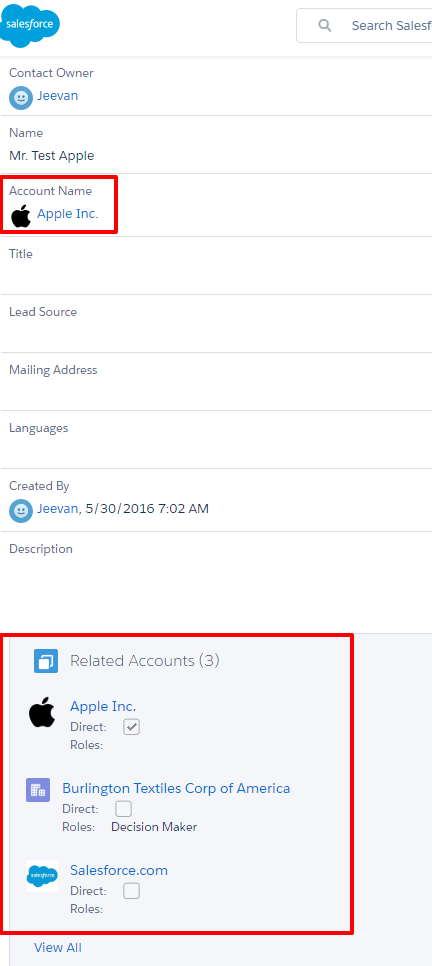Open Apple Inc. in Related Accounts
The image size is (432, 966).
tap(103, 706)
